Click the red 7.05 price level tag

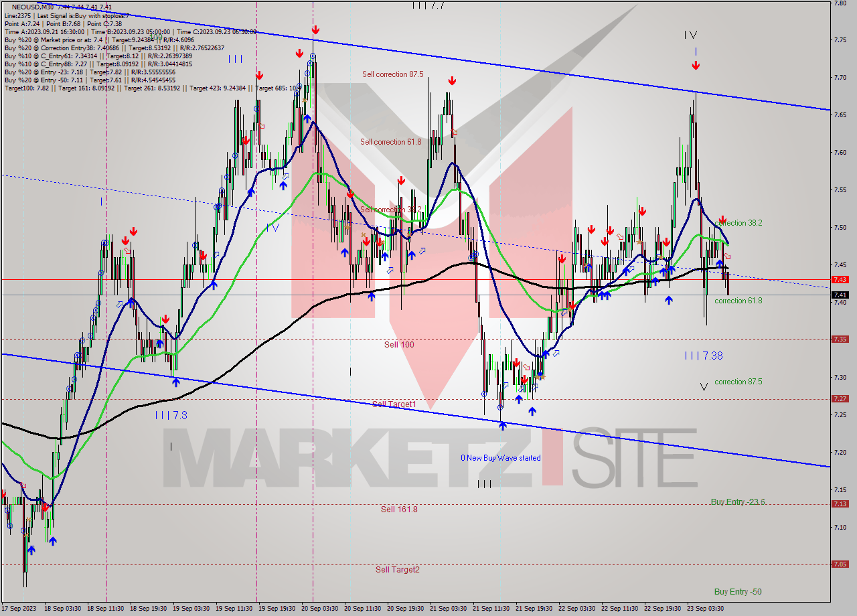coord(840,564)
